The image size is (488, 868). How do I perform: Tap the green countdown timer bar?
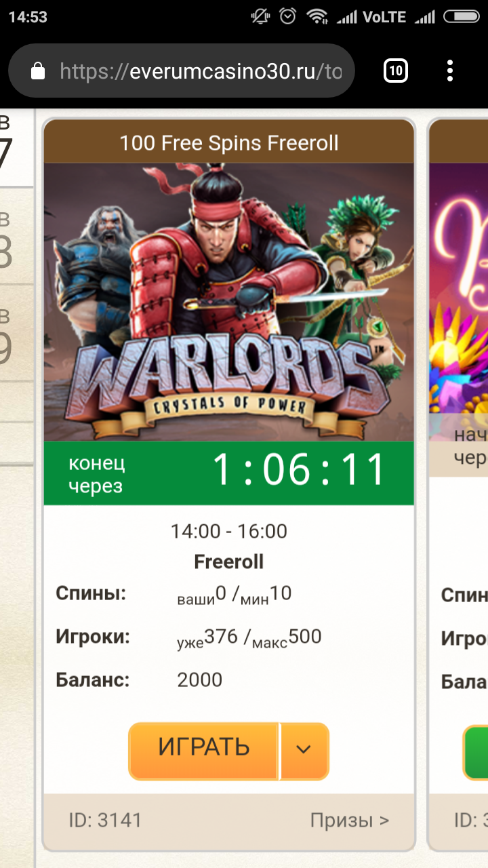tap(229, 473)
